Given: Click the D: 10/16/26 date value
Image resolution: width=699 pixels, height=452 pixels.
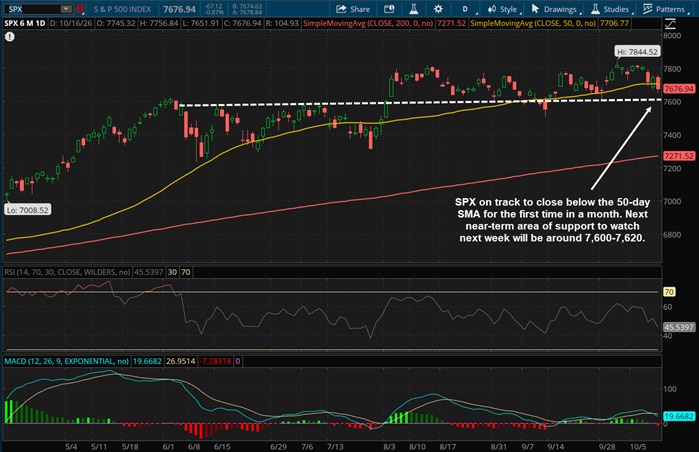Looking at the screenshot, I should pos(70,23).
